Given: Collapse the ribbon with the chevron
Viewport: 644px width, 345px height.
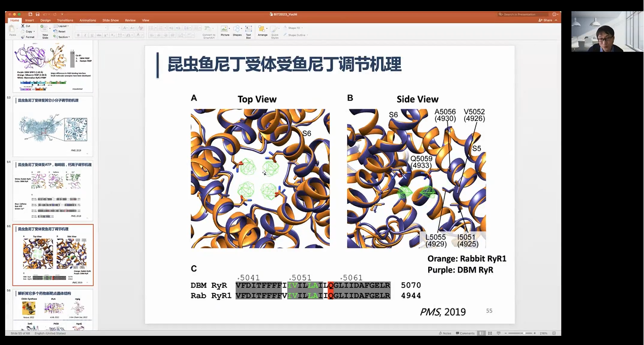Looking at the screenshot, I should pos(556,20).
